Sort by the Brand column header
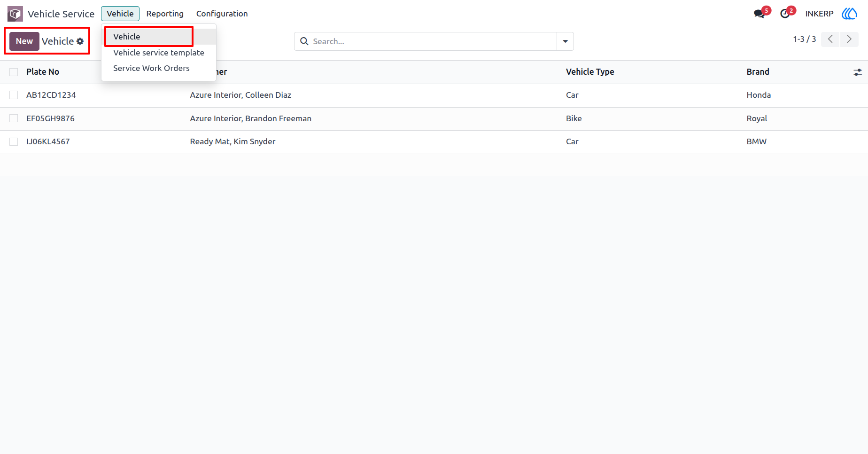Viewport: 868px width, 454px height. (x=758, y=72)
